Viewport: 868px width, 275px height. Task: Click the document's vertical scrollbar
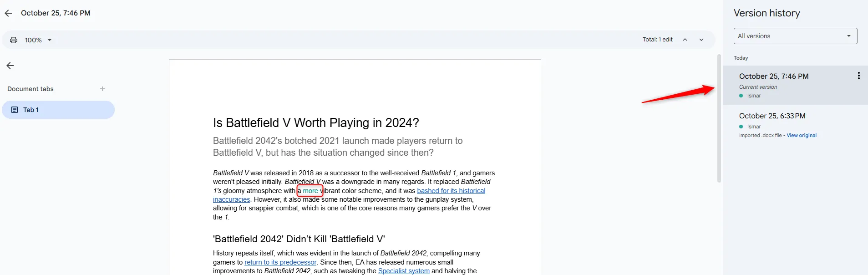(x=719, y=118)
